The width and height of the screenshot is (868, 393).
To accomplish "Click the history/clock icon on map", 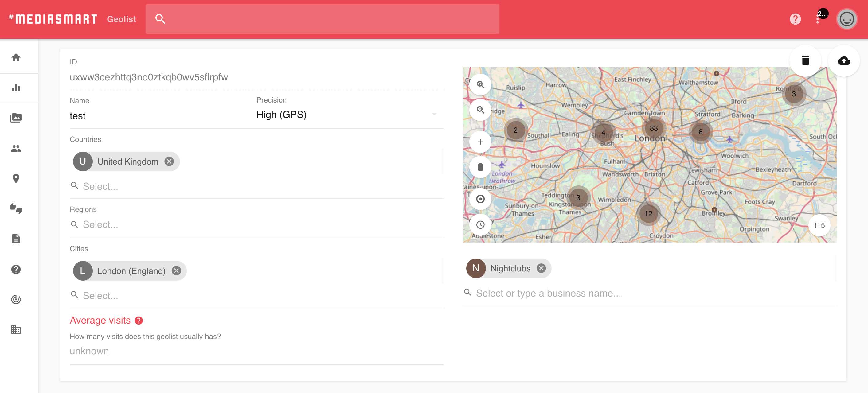I will point(480,224).
